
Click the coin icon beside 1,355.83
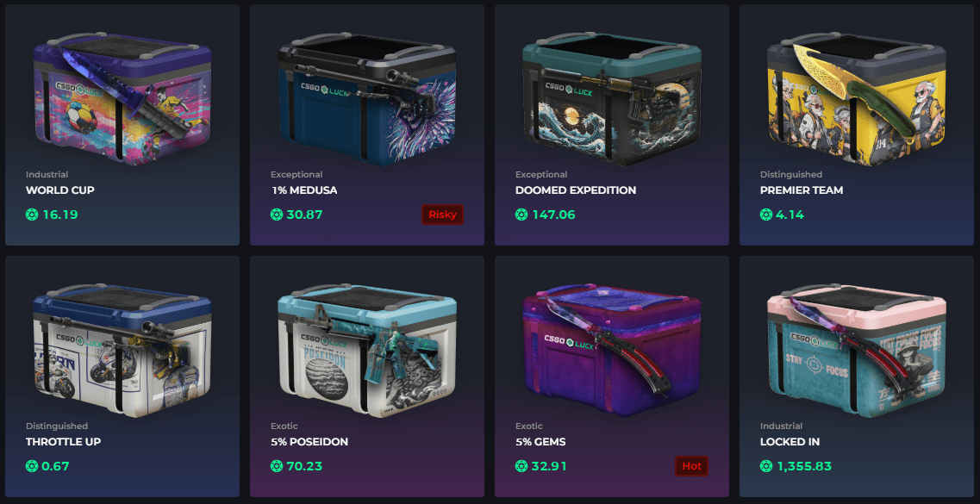tap(767, 466)
